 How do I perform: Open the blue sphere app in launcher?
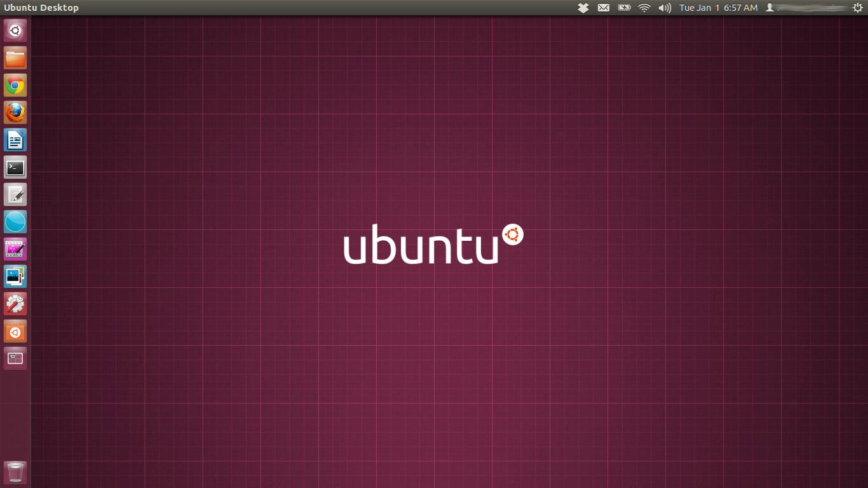[15, 222]
